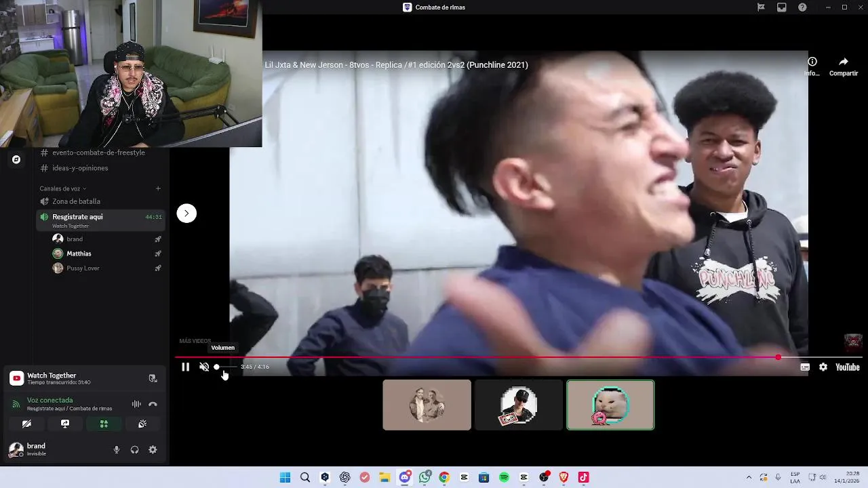The width and height of the screenshot is (868, 488).
Task: Share your screen button
Action: (65, 424)
